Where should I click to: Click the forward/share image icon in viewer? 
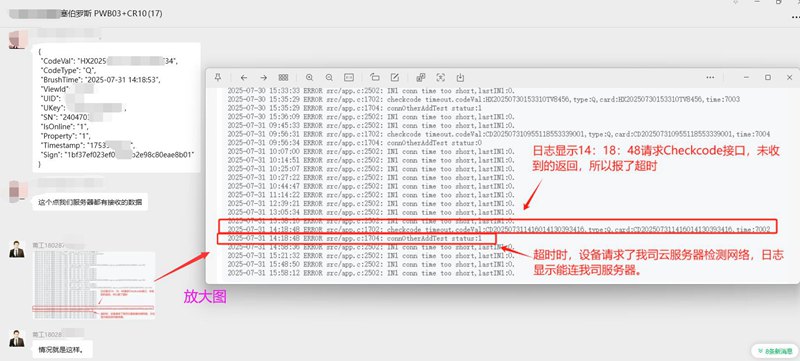421,78
